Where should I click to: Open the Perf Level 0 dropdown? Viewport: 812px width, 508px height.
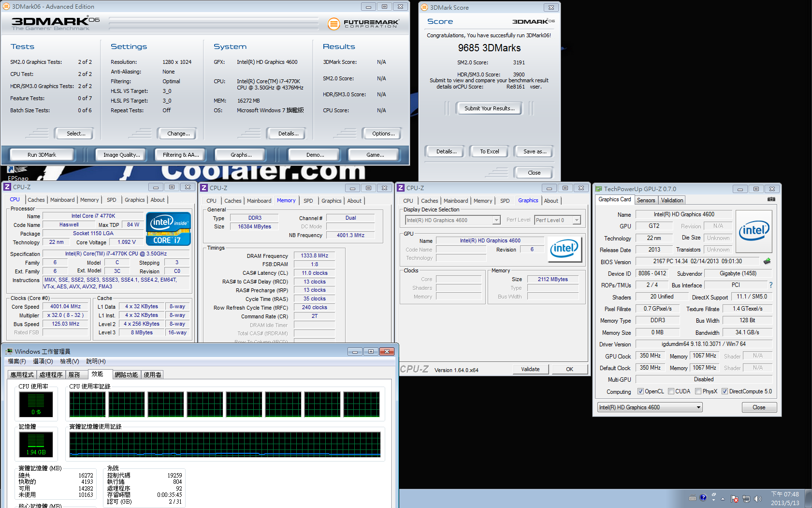pyautogui.click(x=557, y=220)
